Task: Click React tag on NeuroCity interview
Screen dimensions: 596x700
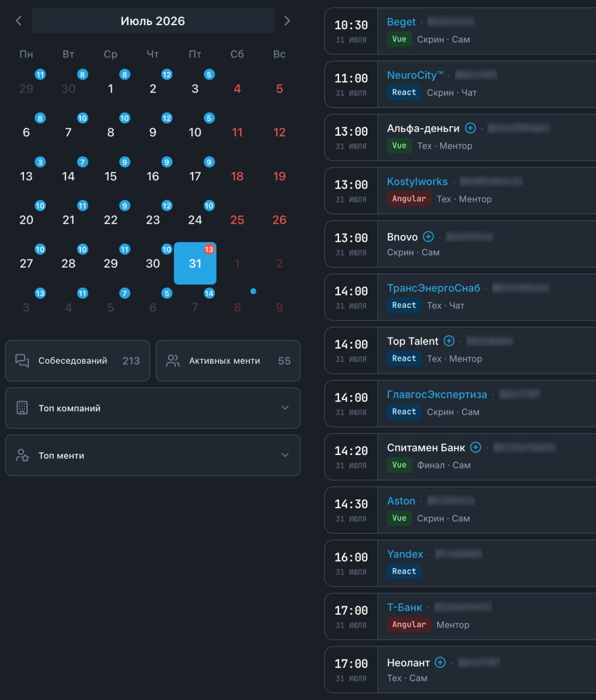Action: point(404,92)
